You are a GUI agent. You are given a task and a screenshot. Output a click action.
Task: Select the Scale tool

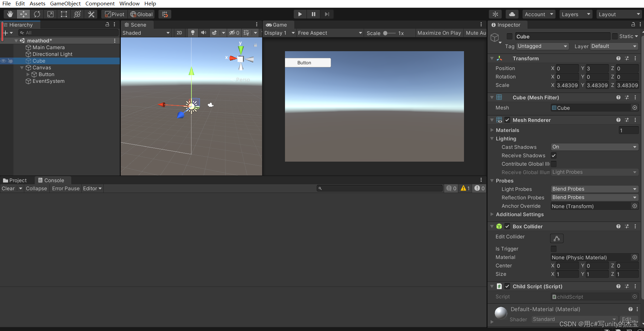click(x=50, y=14)
